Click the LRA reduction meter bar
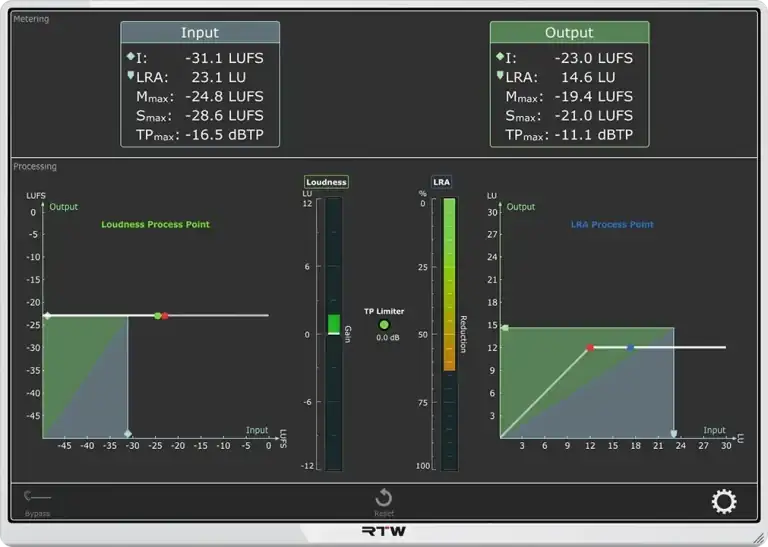The width and height of the screenshot is (768, 547). tap(449, 334)
